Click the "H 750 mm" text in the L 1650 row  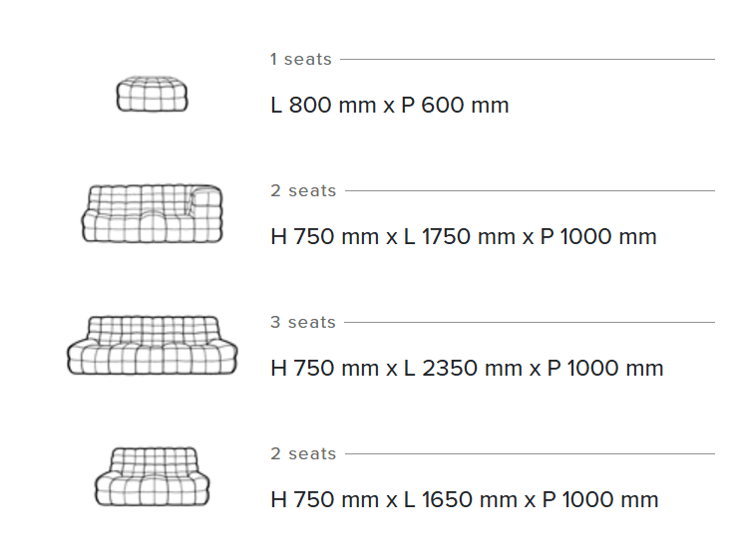tap(324, 500)
